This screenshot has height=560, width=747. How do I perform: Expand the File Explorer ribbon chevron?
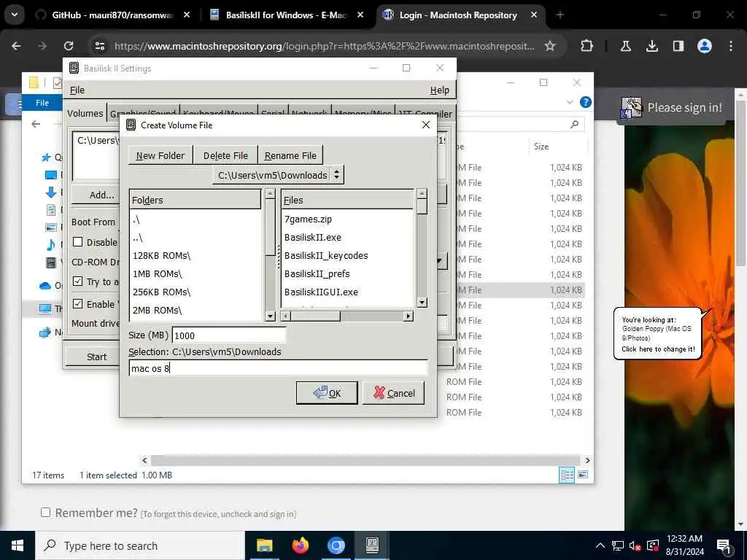[569, 102]
